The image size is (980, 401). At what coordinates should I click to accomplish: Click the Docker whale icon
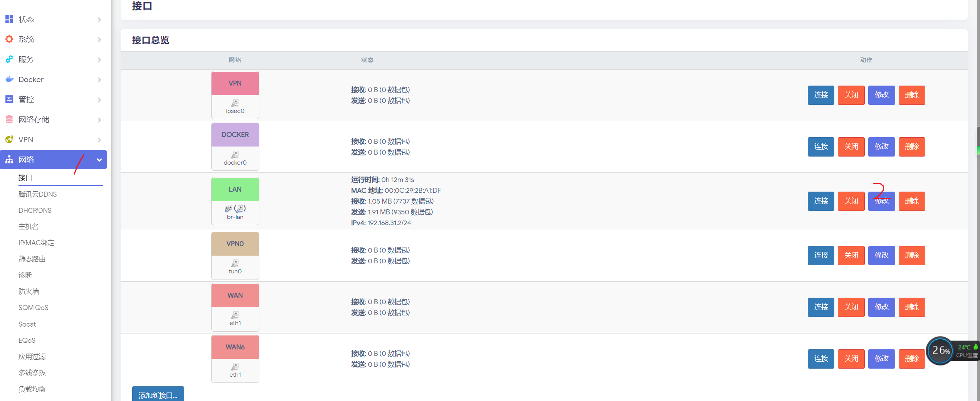coord(9,79)
